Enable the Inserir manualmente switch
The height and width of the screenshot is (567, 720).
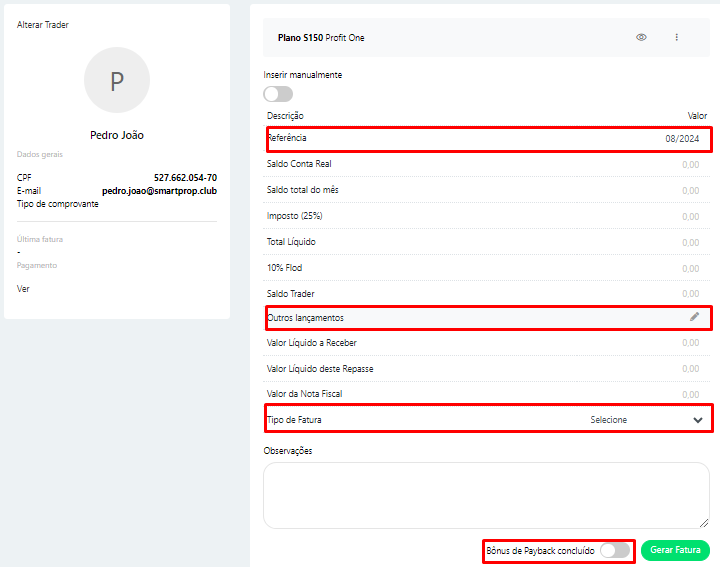tap(277, 94)
